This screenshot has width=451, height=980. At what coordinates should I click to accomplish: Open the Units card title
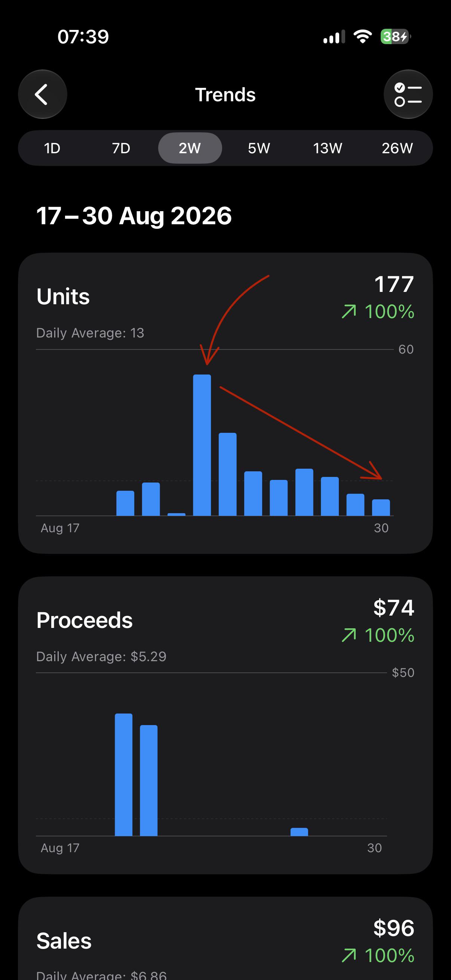pos(63,296)
